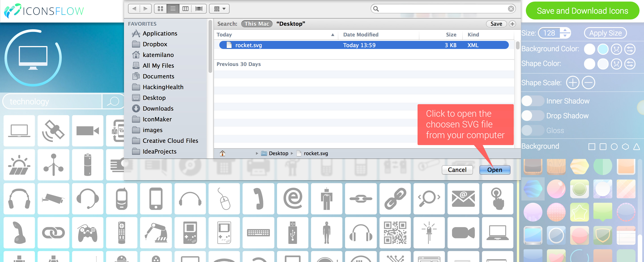Click Open to load the SVG
The image size is (644, 262).
495,170
